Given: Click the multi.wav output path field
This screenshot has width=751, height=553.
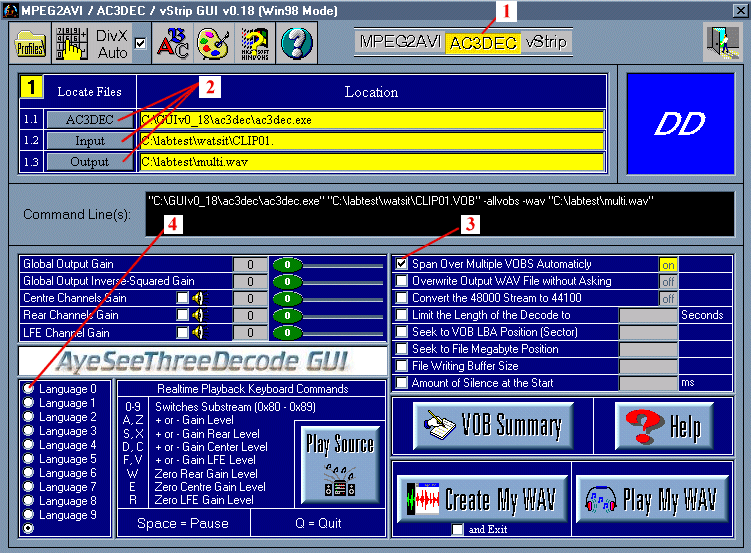Looking at the screenshot, I should click(x=372, y=162).
